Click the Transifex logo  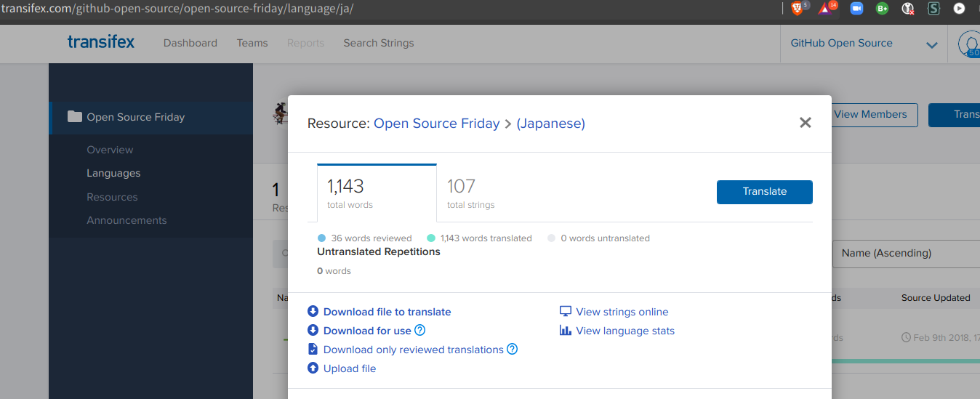[x=101, y=42]
